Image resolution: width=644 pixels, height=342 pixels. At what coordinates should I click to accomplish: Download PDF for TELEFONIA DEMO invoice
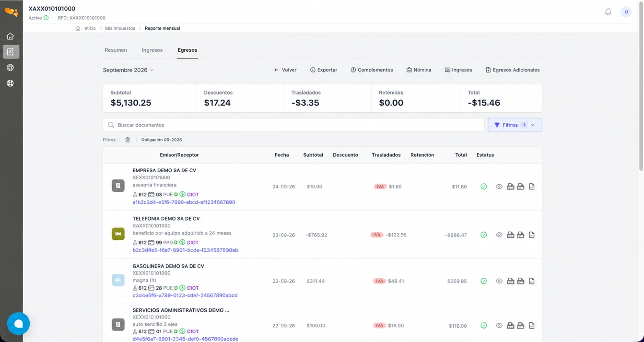510,235
